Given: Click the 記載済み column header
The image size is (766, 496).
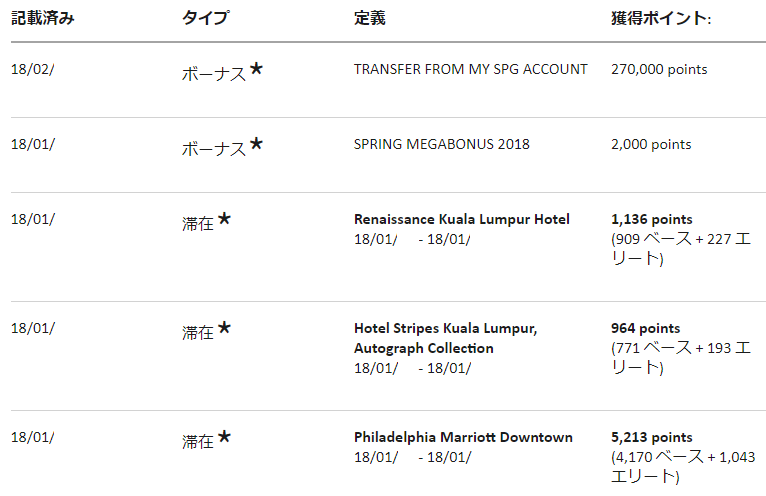Looking at the screenshot, I should [42, 18].
